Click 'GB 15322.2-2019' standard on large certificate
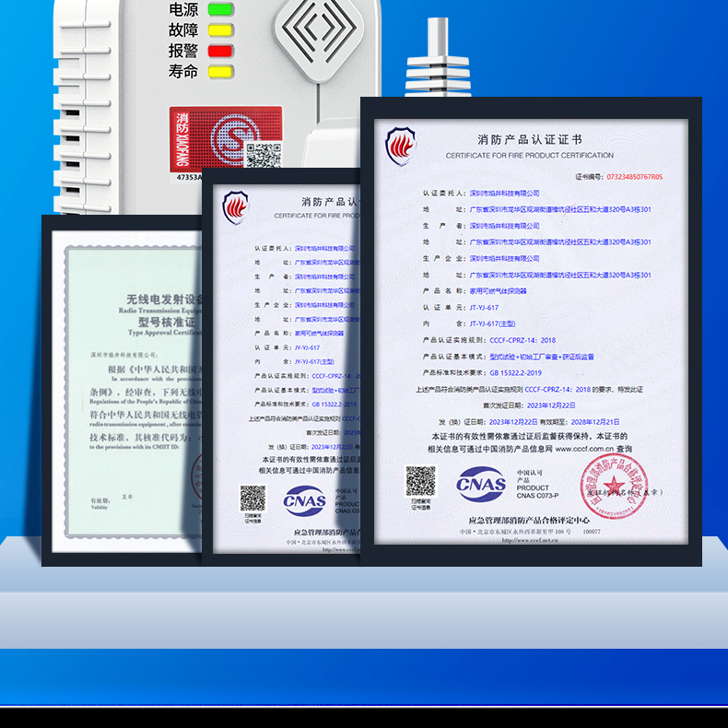Viewport: 728px width, 728px height. tap(516, 373)
